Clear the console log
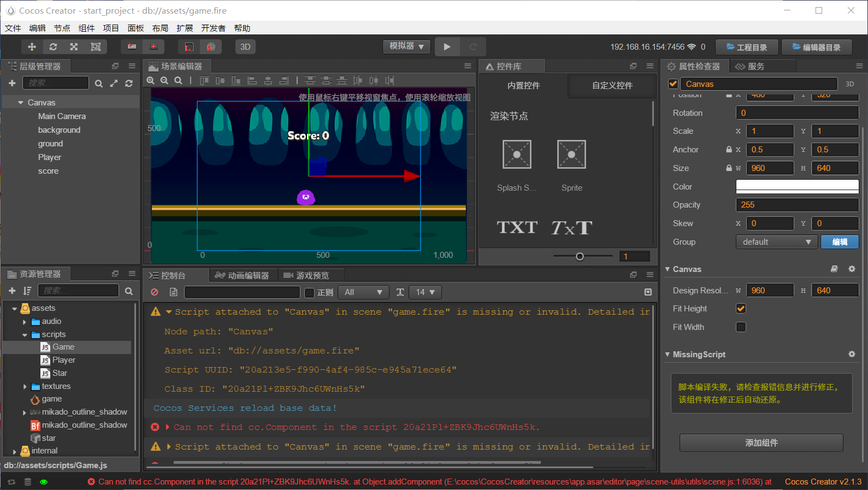 (x=155, y=292)
